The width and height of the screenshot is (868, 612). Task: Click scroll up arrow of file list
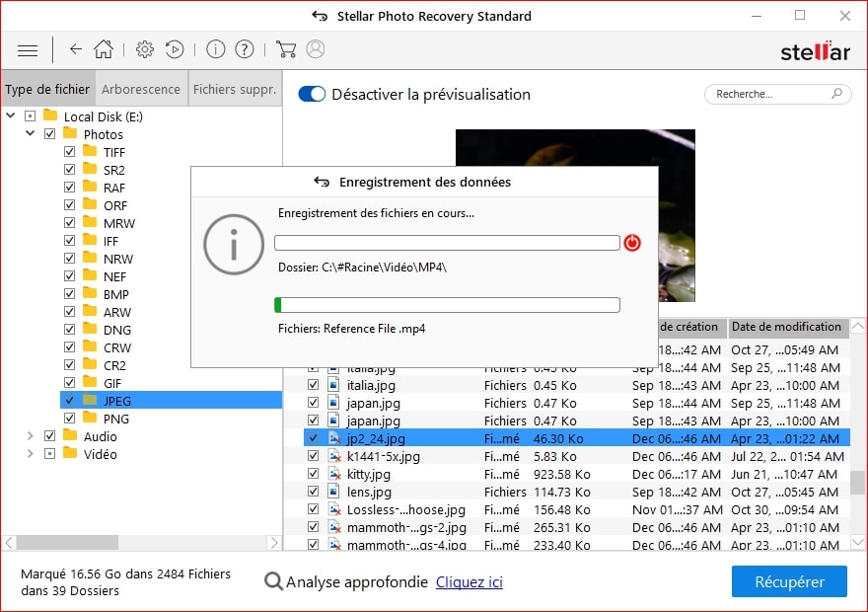point(857,326)
